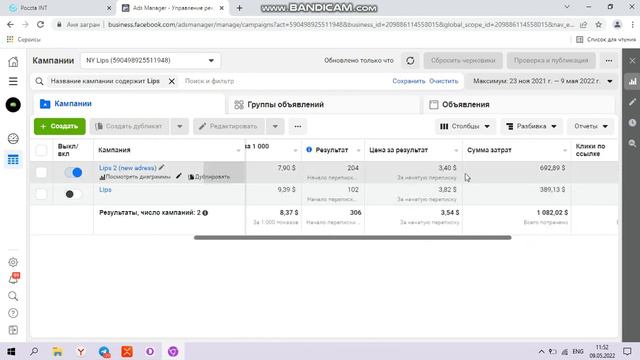Click the sidebar panel toggle icon at bottom
The width and height of the screenshot is (640, 360).
pos(13,330)
